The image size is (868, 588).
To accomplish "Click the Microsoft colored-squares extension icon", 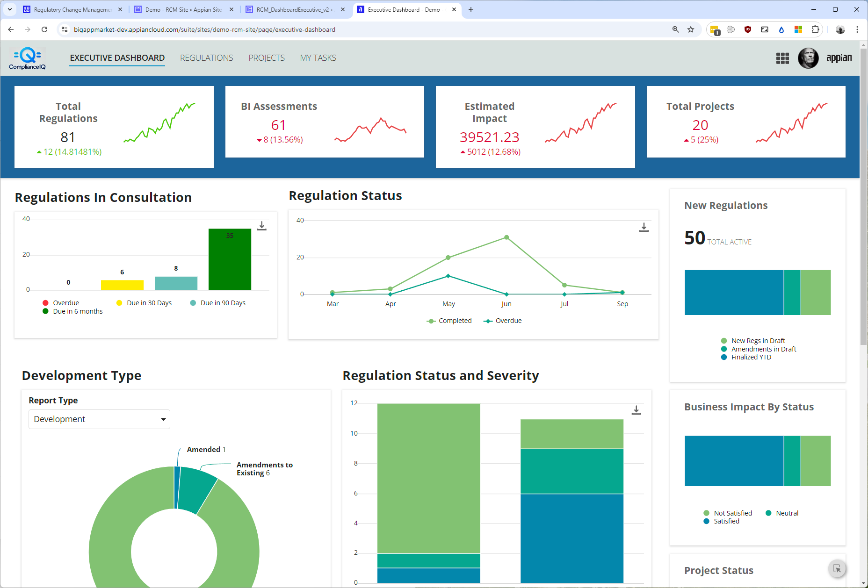I will tap(798, 29).
